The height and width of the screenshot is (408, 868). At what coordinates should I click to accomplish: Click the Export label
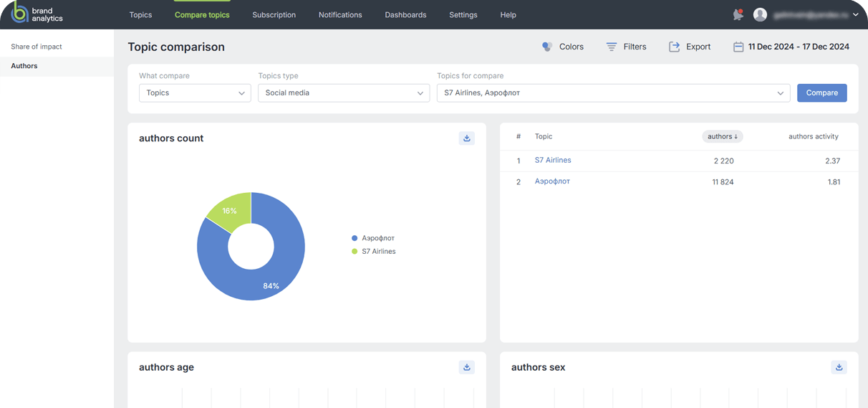[x=698, y=47]
